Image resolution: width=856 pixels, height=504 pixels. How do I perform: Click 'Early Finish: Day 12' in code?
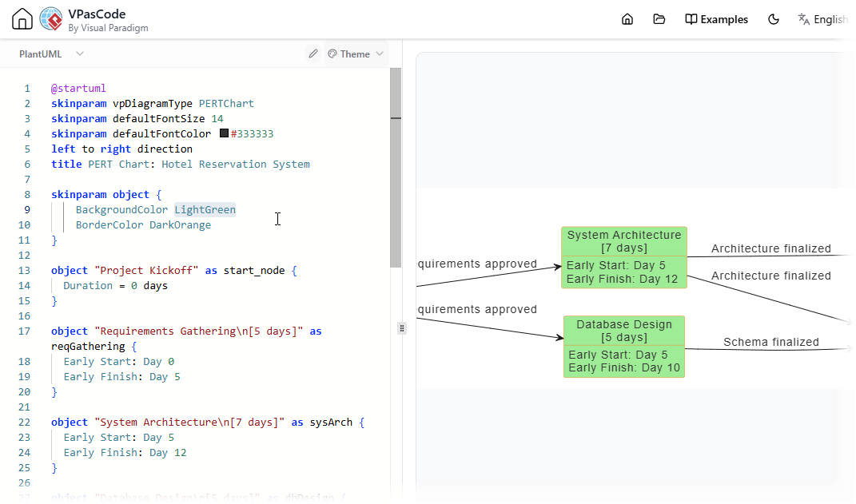[125, 453]
